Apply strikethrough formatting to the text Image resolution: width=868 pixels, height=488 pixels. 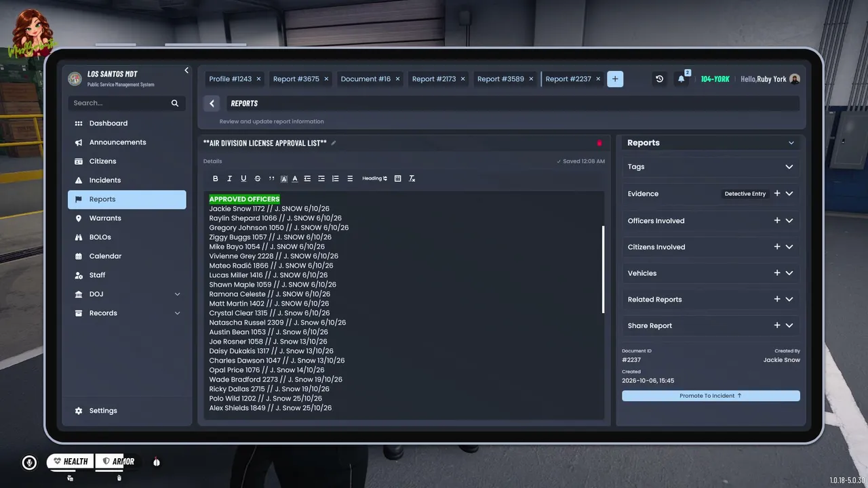[257, 179]
